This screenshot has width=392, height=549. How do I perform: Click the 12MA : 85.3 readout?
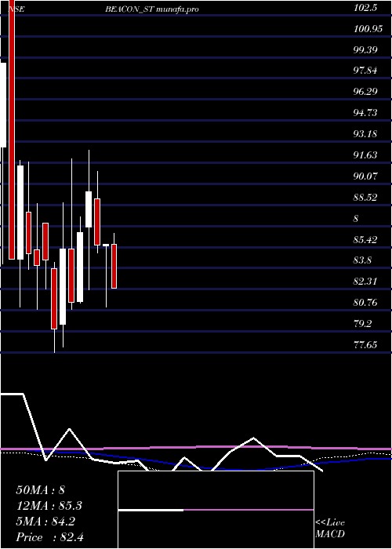coord(49,506)
